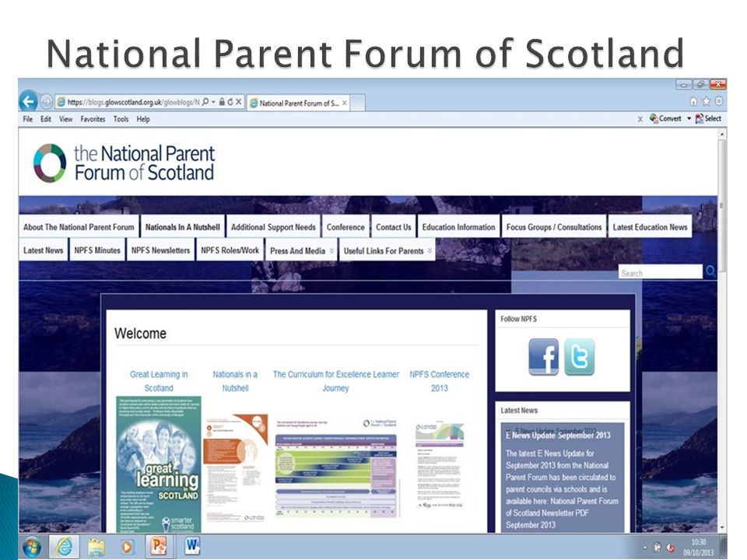This screenshot has height=560, width=747.
Task: Open Education Information page
Action: coord(458,227)
